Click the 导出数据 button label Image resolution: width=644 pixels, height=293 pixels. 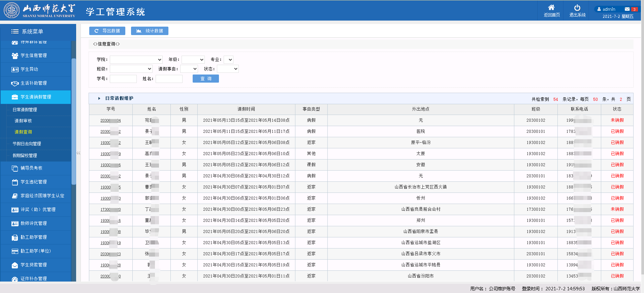pyautogui.click(x=111, y=31)
